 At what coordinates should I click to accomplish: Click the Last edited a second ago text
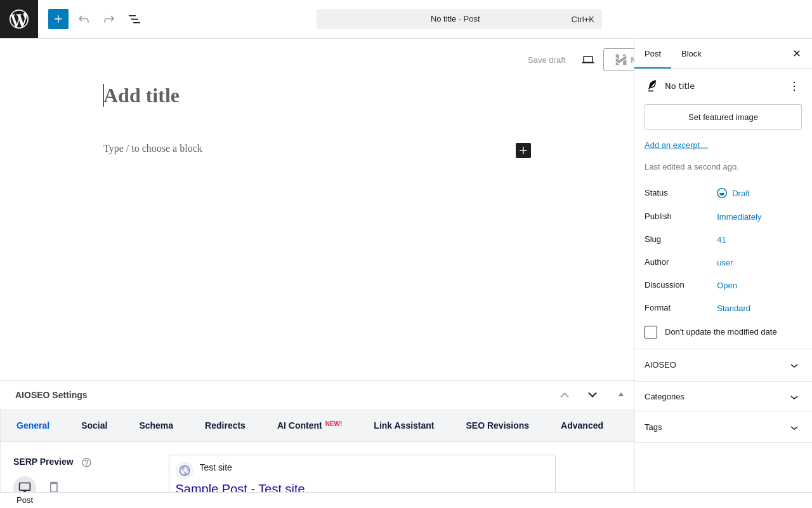(x=691, y=167)
